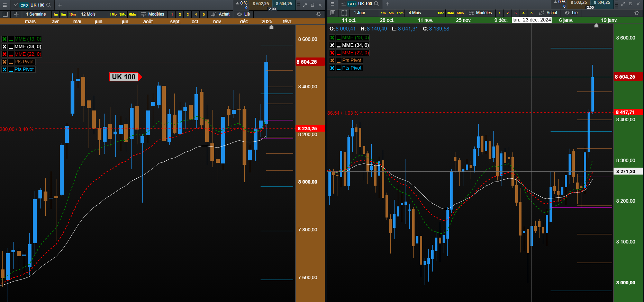Screen dimensions: 644x302
Task: Pop out the right chart window
Action: [x=631, y=4]
